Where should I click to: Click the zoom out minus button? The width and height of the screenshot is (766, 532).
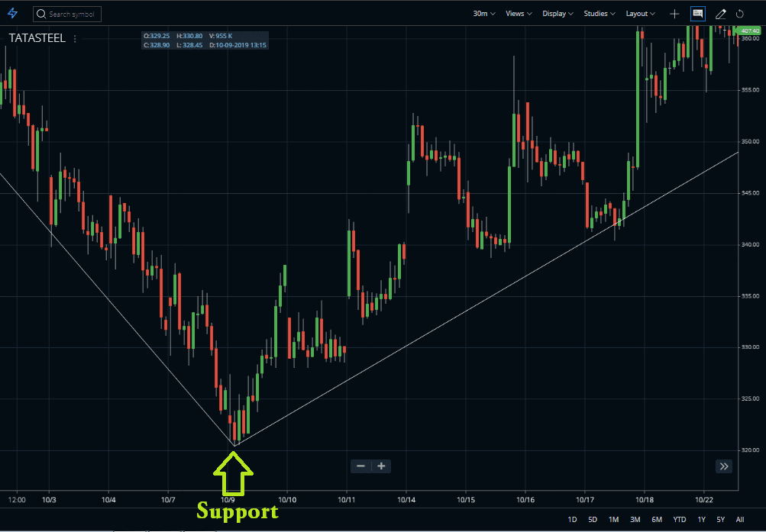pos(361,466)
